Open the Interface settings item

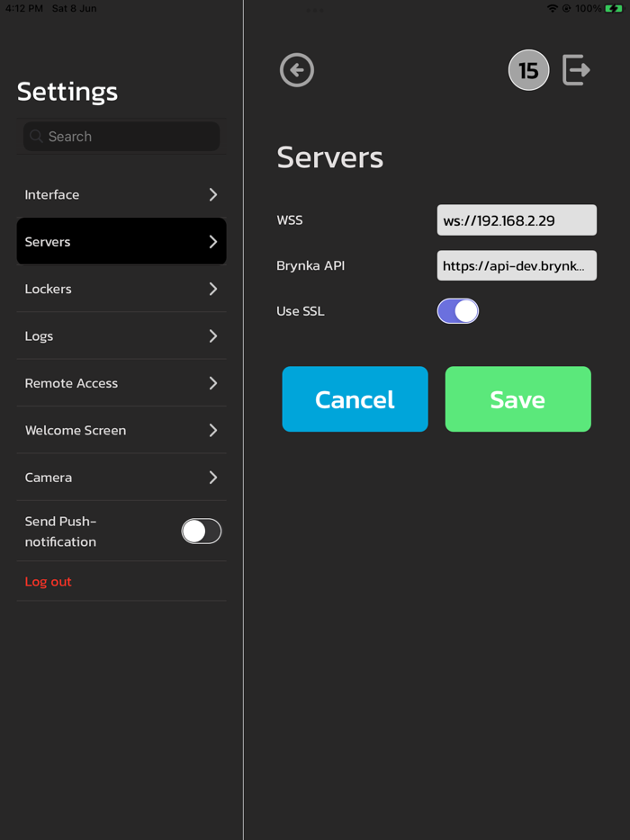[121, 194]
